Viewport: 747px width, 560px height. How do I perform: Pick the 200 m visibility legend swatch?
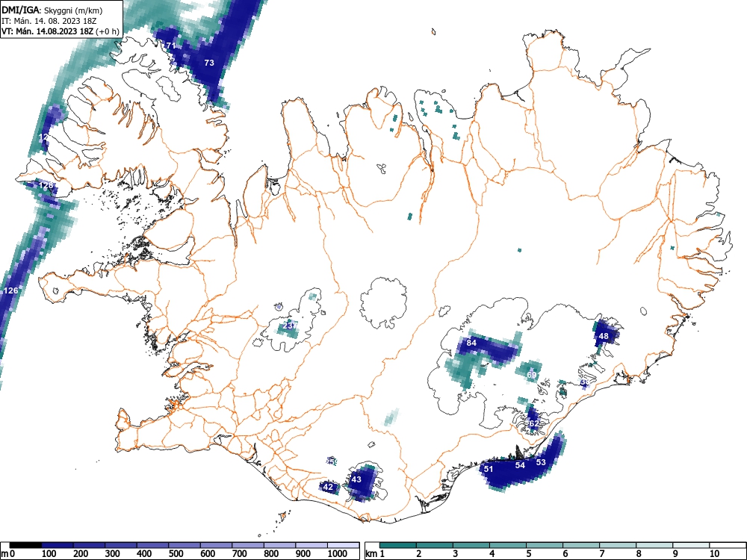point(89,545)
